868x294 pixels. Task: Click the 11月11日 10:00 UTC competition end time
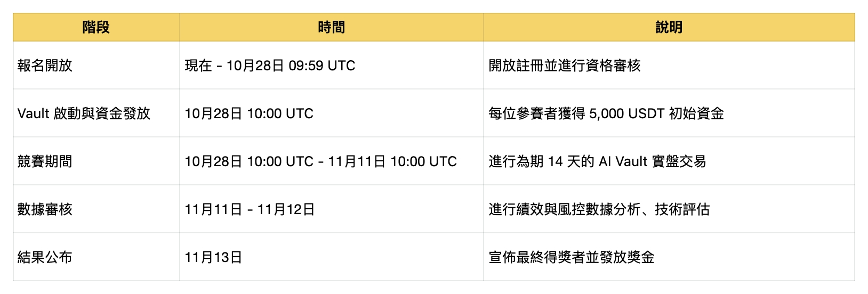point(392,161)
